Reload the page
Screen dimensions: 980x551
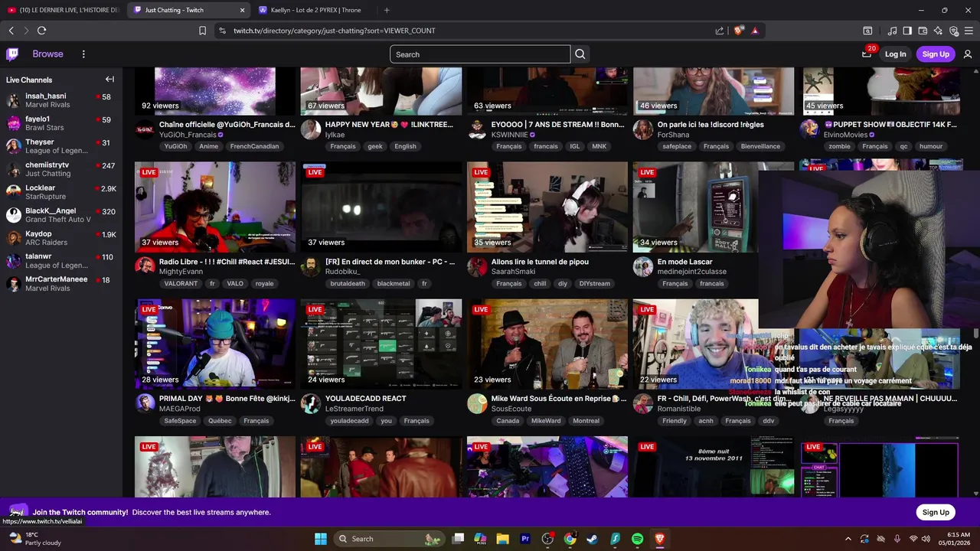click(x=41, y=31)
